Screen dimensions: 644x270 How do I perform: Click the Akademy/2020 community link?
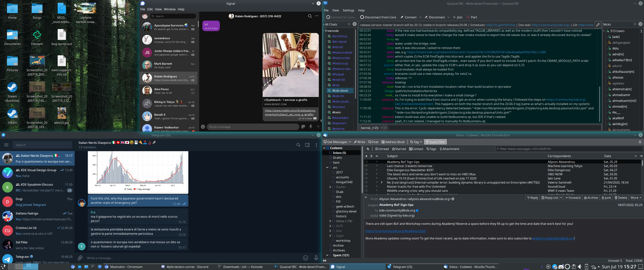click(395, 231)
